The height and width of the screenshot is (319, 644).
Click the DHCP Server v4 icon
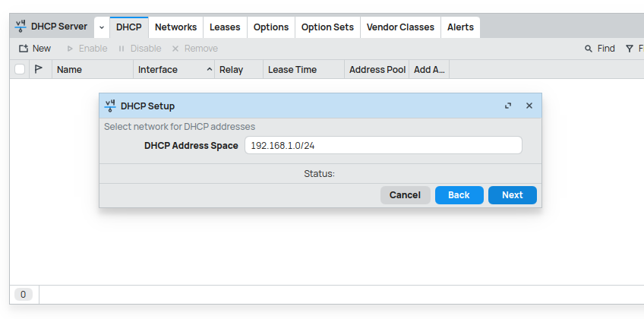[x=21, y=27]
